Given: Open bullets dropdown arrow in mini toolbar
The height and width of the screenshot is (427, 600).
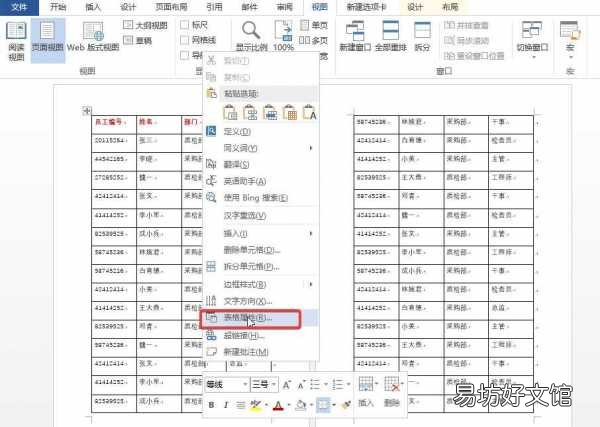Looking at the screenshot, I should (x=326, y=384).
